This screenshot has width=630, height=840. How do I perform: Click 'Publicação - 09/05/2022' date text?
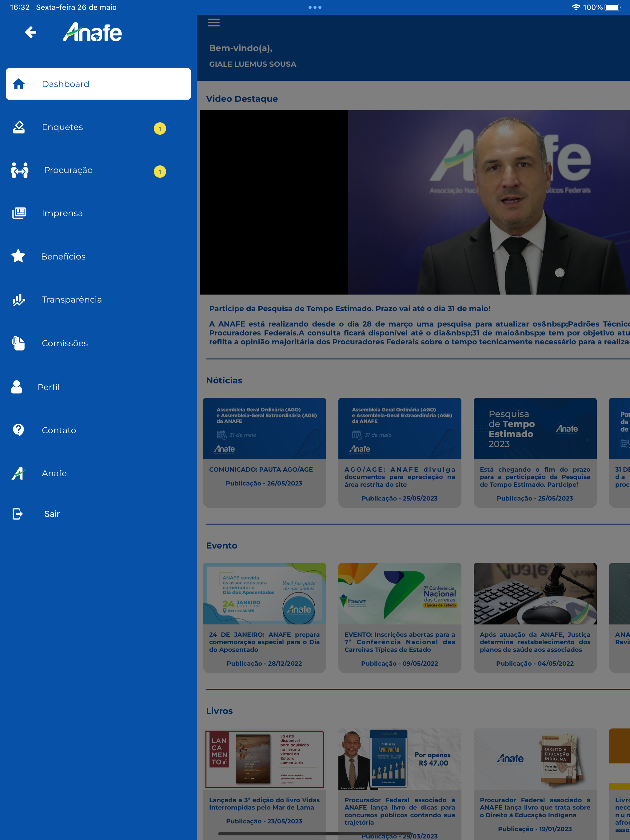(x=400, y=664)
